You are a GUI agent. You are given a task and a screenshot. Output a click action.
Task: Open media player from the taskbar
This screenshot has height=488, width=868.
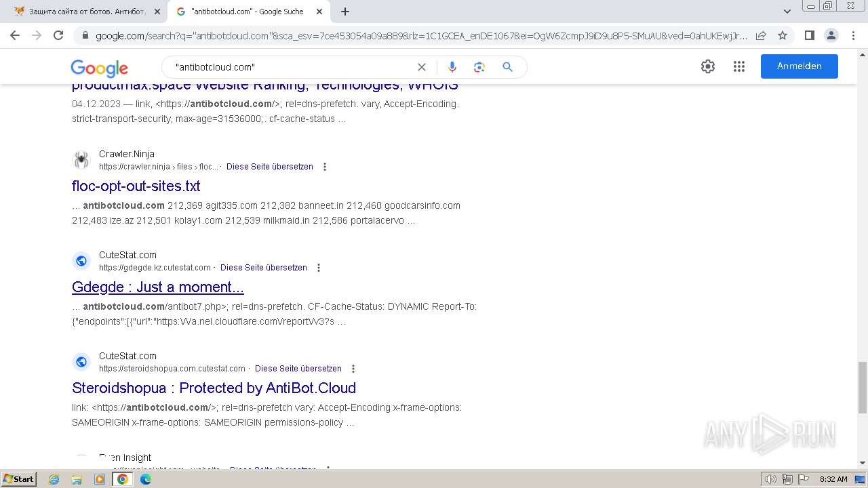[100, 479]
